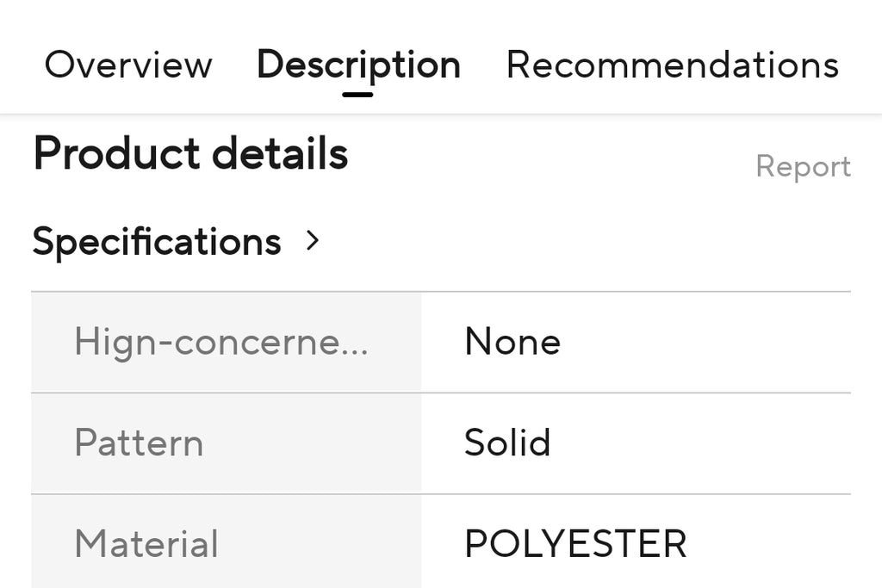Click the underline indicator beneath Description

pyautogui.click(x=357, y=95)
